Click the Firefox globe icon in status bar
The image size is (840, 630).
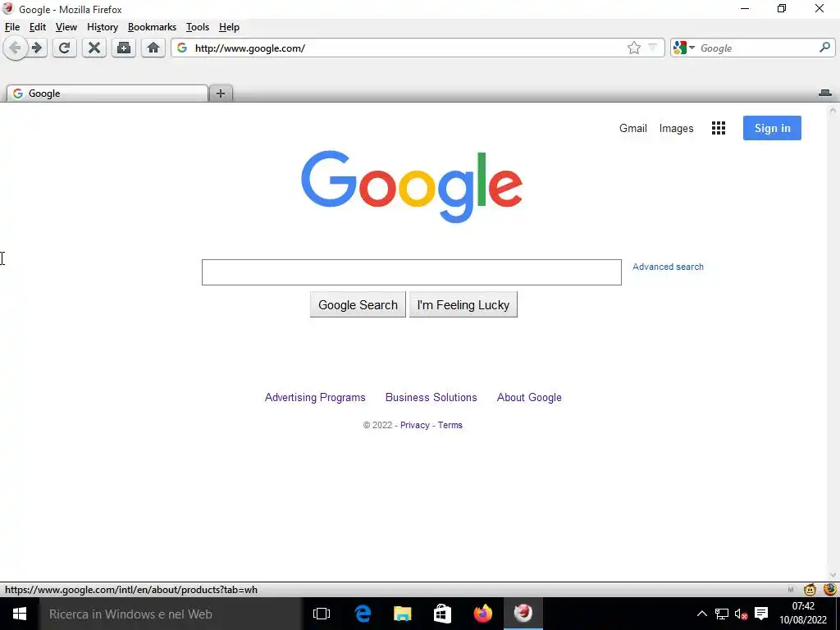click(x=830, y=589)
